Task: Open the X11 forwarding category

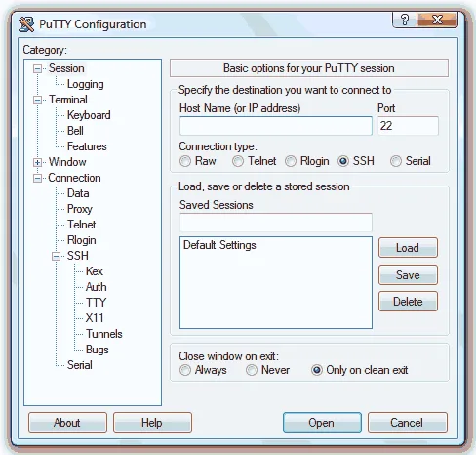Action: tap(95, 318)
